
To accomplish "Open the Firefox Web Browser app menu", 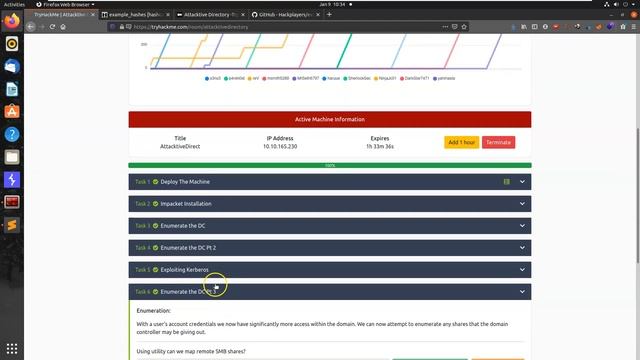I will point(65,4).
